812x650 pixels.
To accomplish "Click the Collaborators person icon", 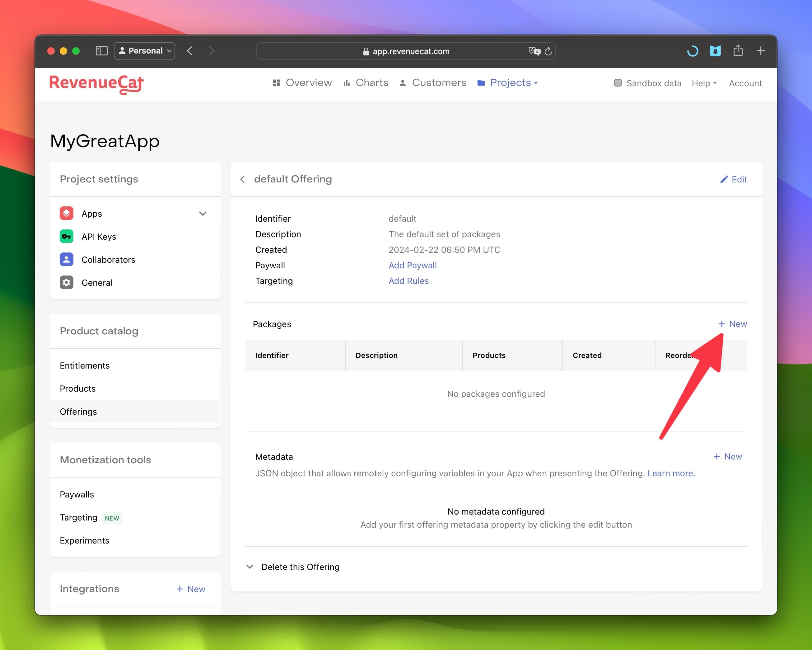I will point(67,259).
